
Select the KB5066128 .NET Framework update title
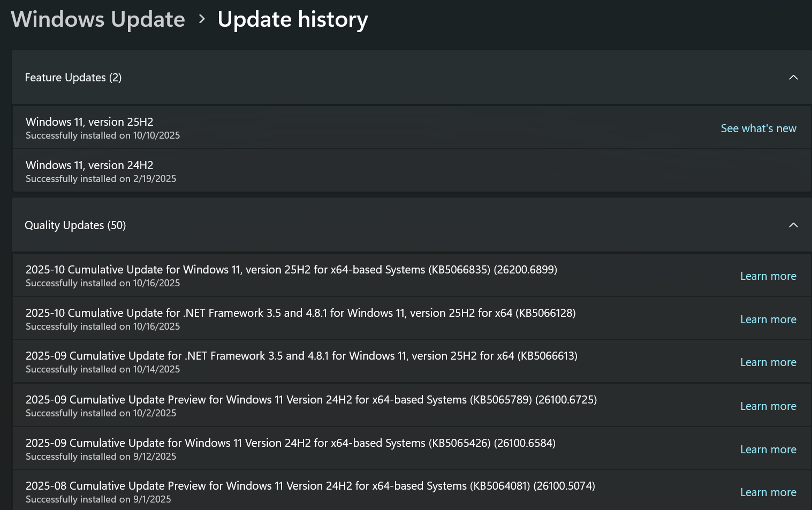(300, 313)
